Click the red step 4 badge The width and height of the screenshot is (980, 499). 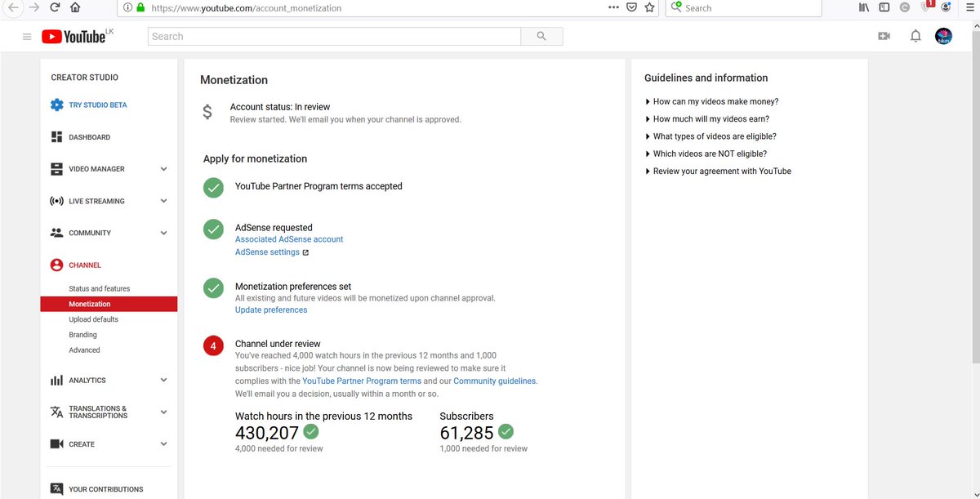(x=213, y=346)
